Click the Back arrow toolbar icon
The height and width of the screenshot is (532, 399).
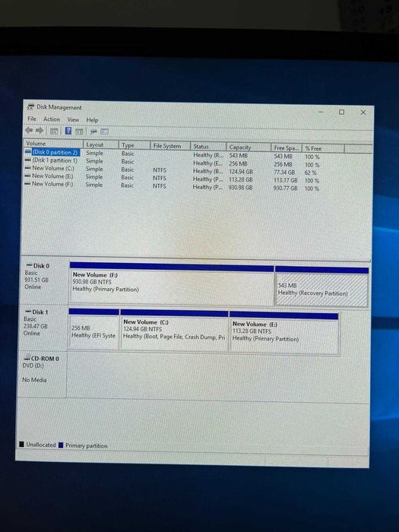(29, 130)
